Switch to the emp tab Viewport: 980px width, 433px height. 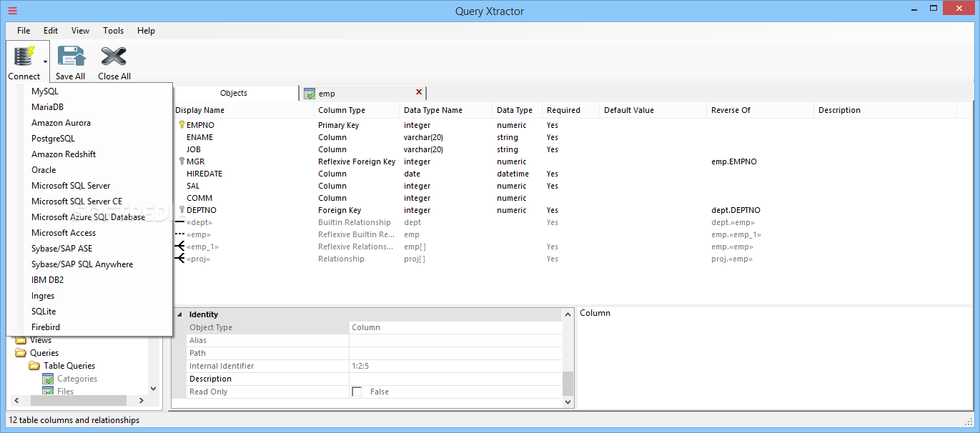362,94
